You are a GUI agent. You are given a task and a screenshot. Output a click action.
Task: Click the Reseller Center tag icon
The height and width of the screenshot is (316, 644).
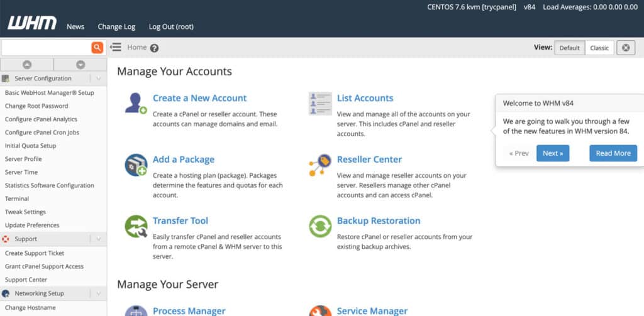(320, 165)
